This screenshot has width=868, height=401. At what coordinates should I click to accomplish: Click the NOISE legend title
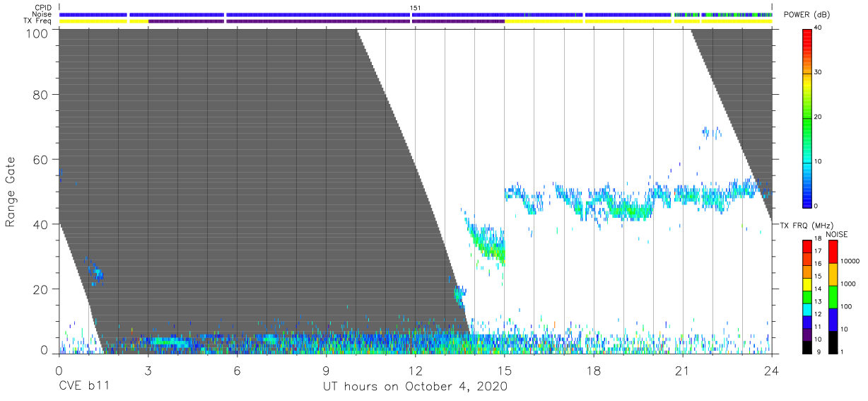click(836, 234)
